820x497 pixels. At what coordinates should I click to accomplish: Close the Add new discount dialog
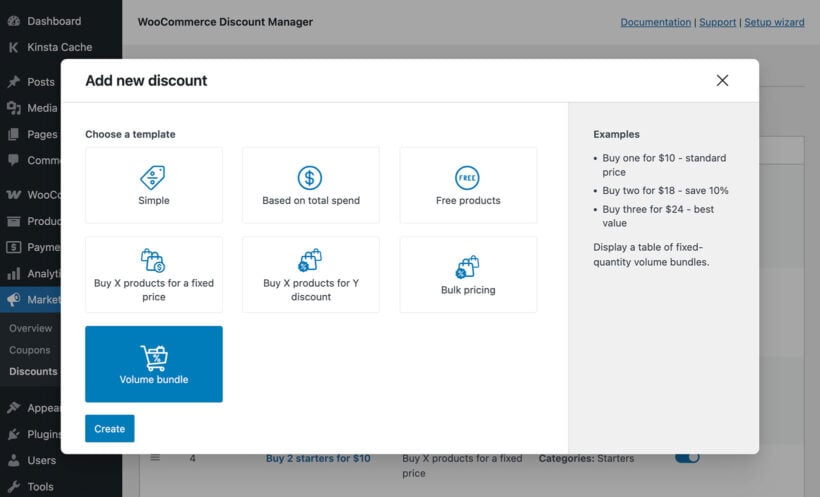pos(722,81)
